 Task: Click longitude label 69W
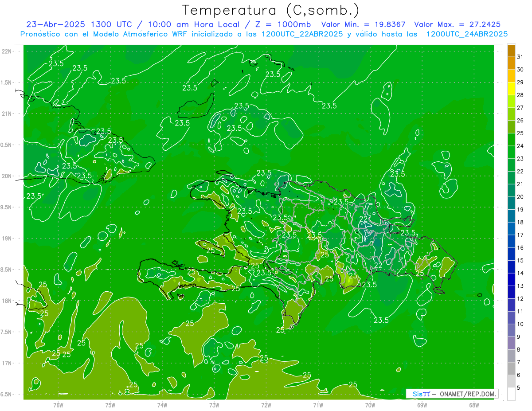point(422,405)
